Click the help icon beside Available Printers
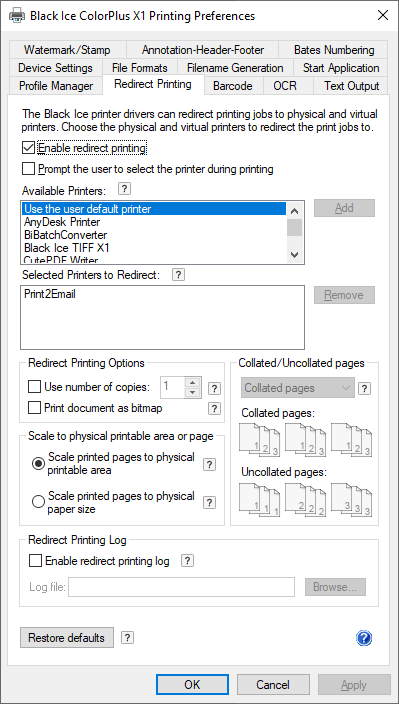 coord(125,189)
